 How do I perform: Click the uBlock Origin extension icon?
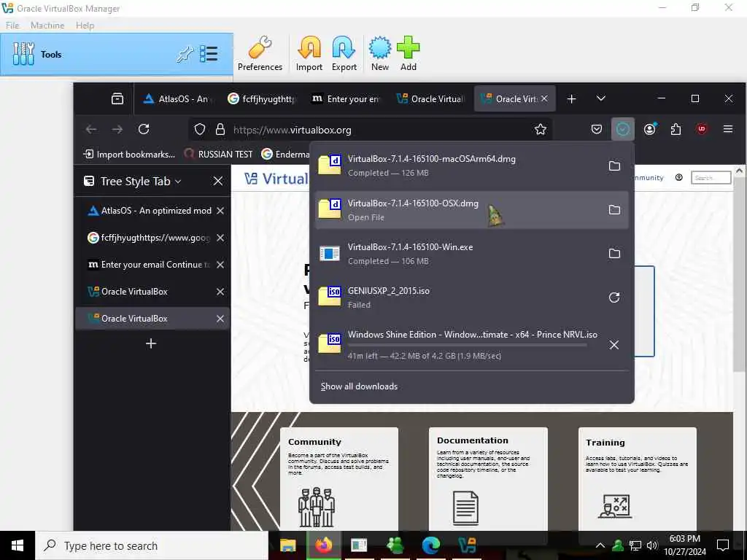coord(702,129)
